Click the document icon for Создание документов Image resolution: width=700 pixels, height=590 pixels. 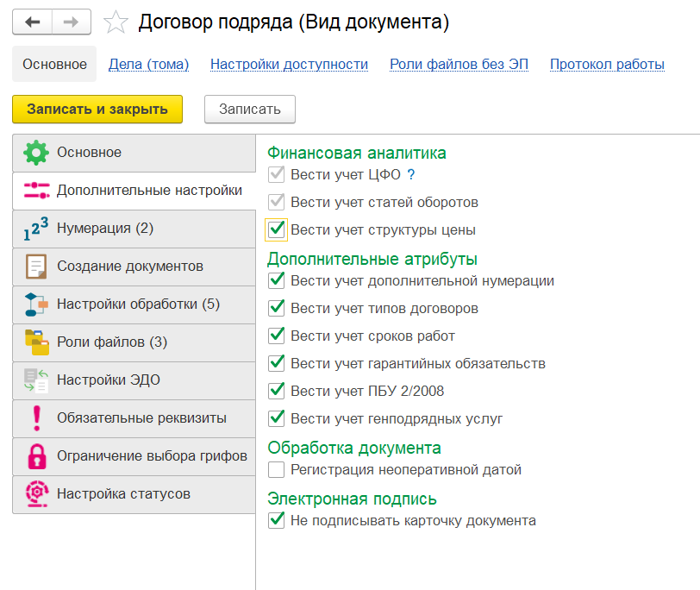[x=36, y=267]
